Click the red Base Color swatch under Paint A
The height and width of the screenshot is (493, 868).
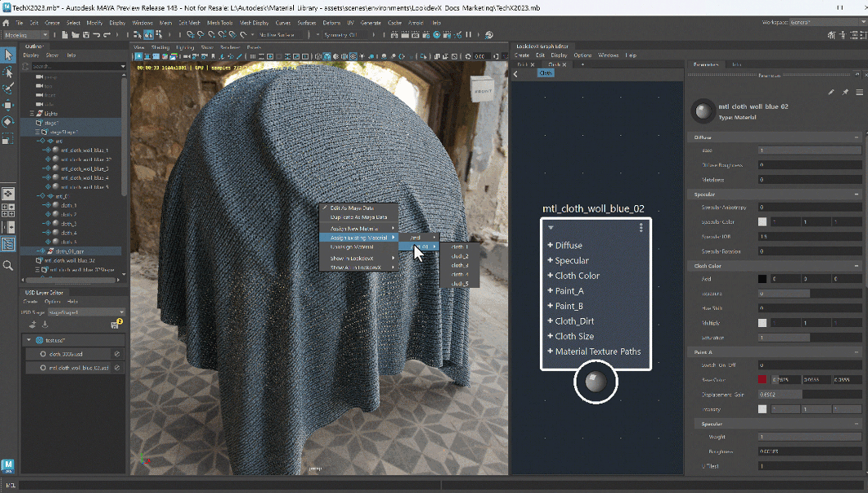point(762,379)
